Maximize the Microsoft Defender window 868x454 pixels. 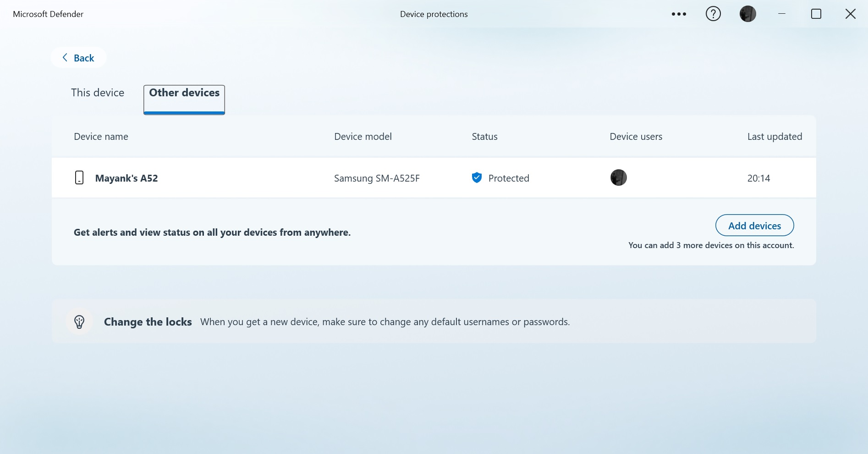[x=816, y=14]
